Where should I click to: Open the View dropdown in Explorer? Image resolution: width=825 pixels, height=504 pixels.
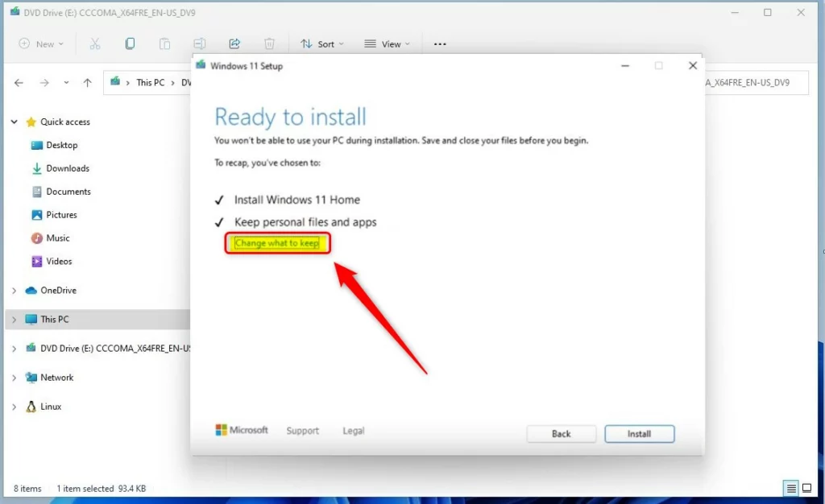[x=387, y=43]
